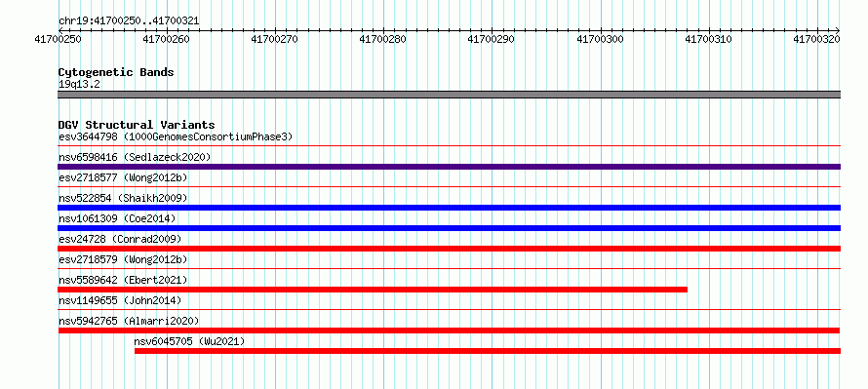868x389 pixels.
Task: Open variant nsv1061309 (Coe2014) label
Action: click(x=117, y=218)
